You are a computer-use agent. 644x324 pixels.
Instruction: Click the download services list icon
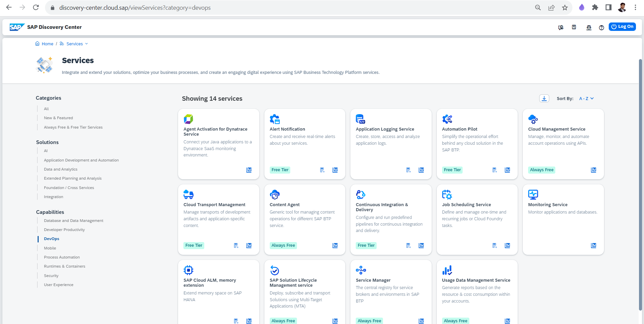(x=544, y=98)
